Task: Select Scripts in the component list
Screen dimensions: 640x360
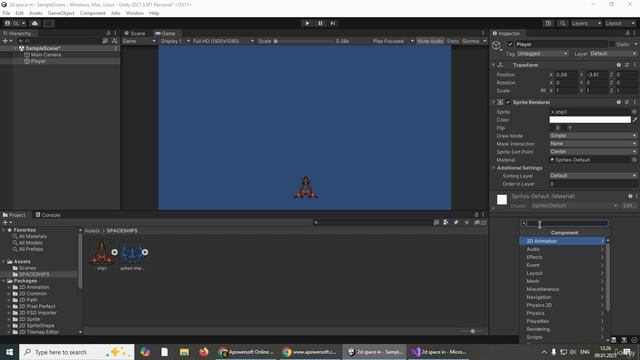Action: (563, 337)
